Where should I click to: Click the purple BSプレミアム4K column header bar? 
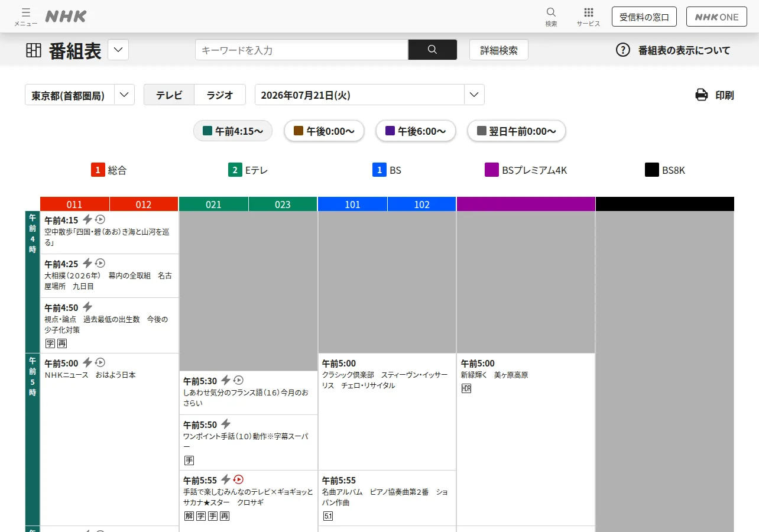coord(526,204)
